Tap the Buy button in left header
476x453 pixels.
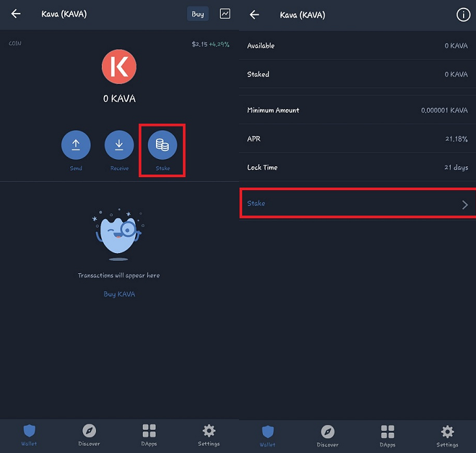[x=197, y=14]
